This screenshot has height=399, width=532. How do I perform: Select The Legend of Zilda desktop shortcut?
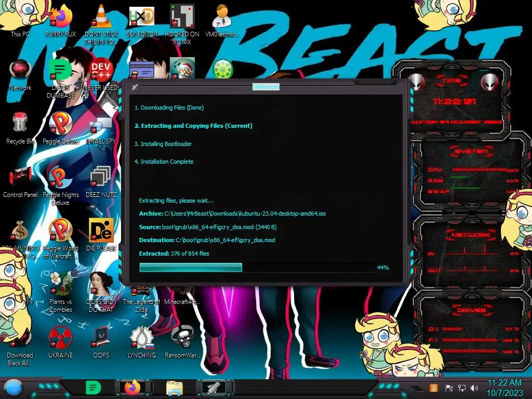pos(141,299)
